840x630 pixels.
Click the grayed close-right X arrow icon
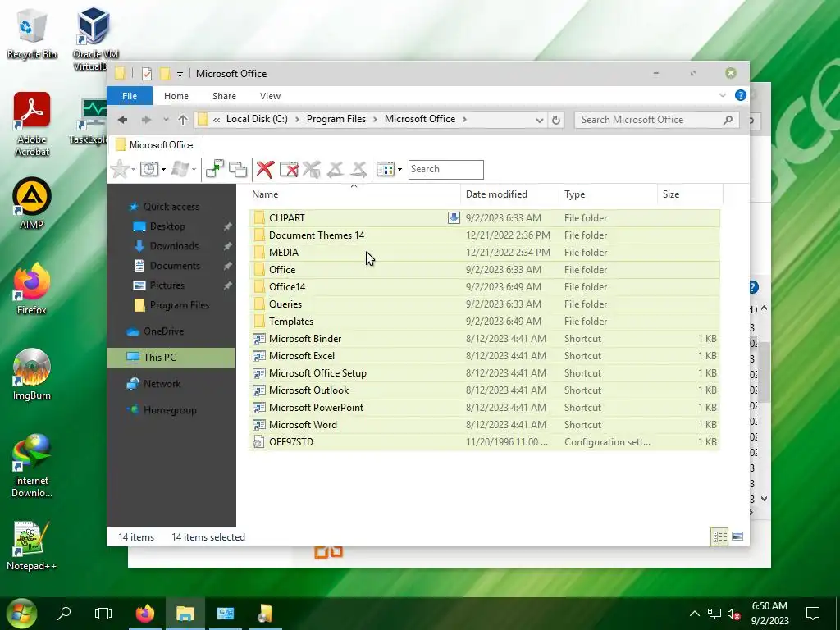coord(359,169)
